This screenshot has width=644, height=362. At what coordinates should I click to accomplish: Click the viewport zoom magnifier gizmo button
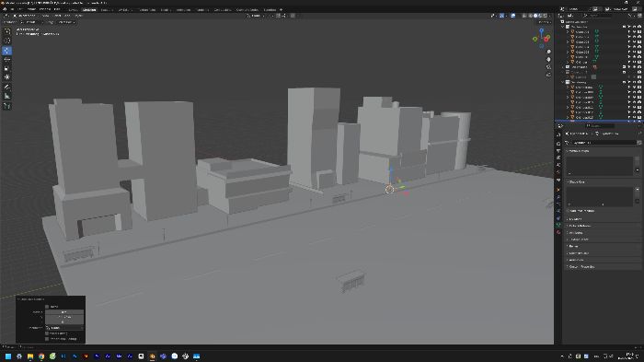[548, 52]
